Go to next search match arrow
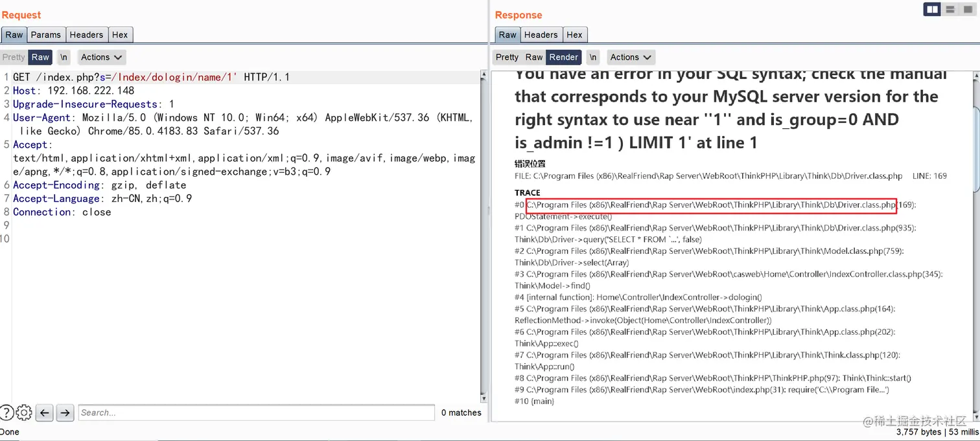The height and width of the screenshot is (441, 980). click(65, 413)
